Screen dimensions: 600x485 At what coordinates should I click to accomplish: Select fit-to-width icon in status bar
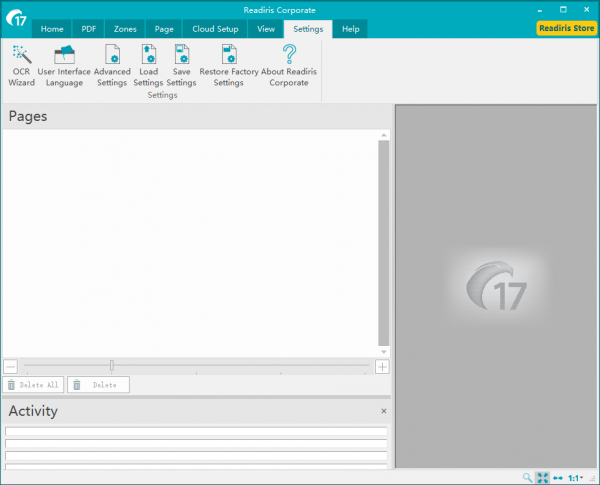558,478
